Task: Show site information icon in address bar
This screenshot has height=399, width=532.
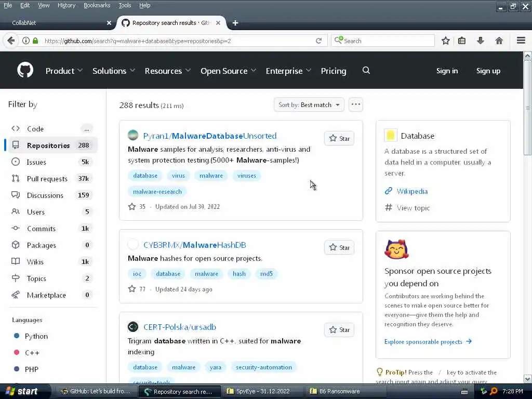Action: coord(26,41)
